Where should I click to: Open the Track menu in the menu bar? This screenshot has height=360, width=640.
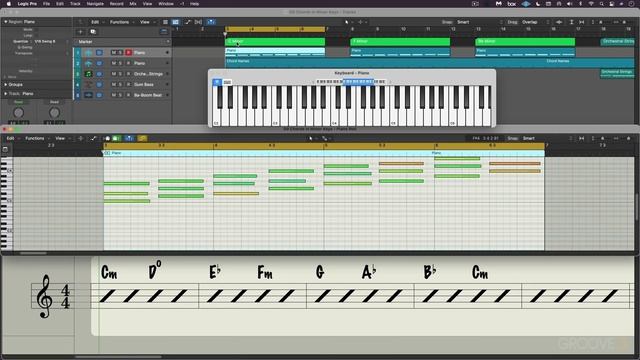click(x=76, y=4)
